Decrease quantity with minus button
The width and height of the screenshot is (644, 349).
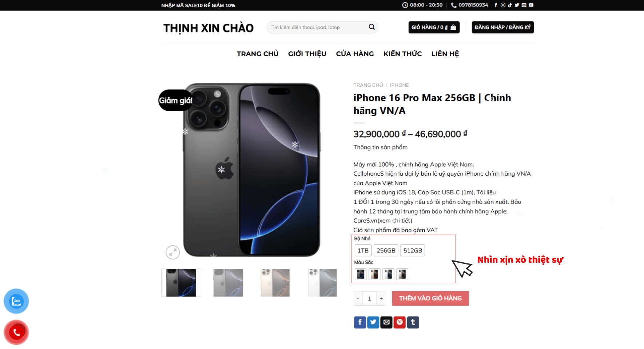[x=358, y=299]
